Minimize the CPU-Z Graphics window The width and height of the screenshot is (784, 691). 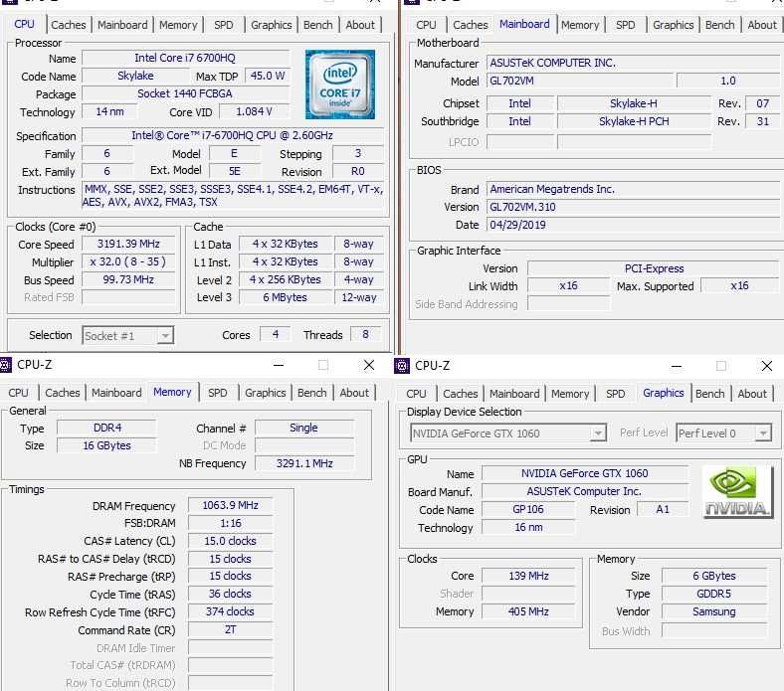676,366
